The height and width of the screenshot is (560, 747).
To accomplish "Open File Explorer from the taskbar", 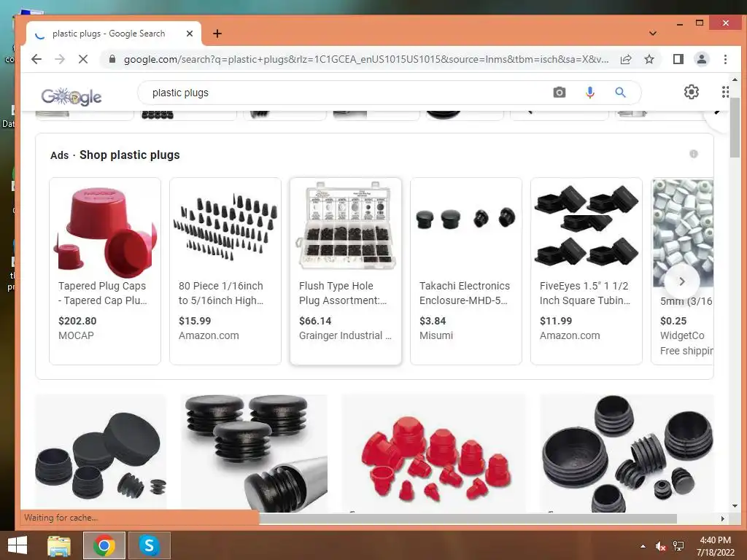I will tap(59, 545).
